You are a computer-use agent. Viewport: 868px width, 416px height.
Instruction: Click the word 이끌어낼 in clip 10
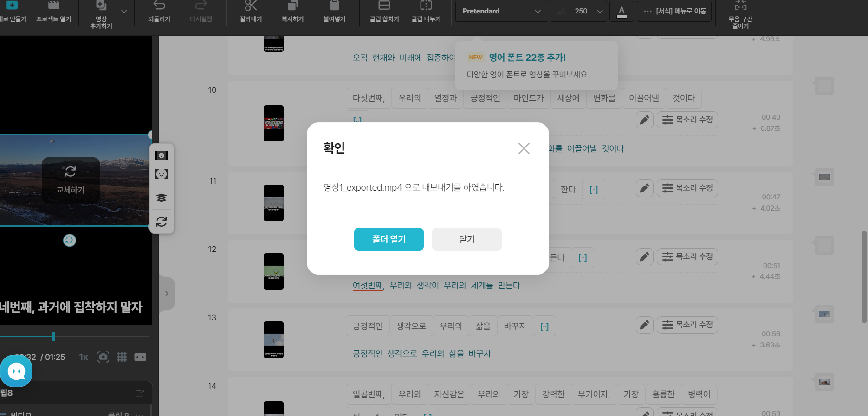pos(644,98)
